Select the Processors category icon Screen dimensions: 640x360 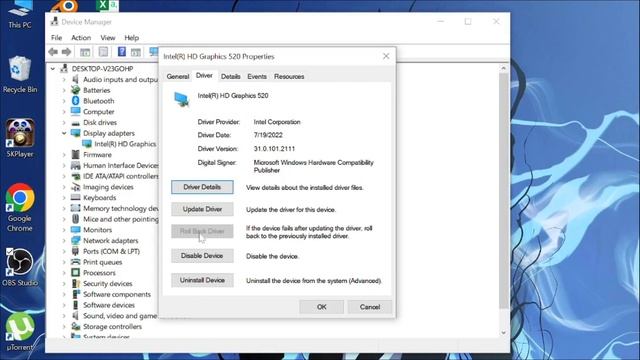click(76, 273)
